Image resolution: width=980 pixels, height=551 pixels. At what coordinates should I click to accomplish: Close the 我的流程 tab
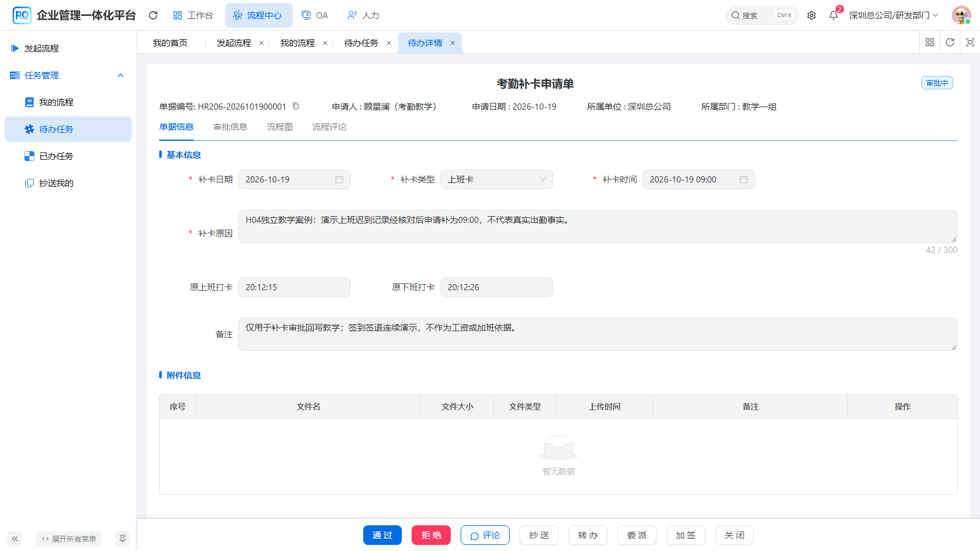[325, 43]
